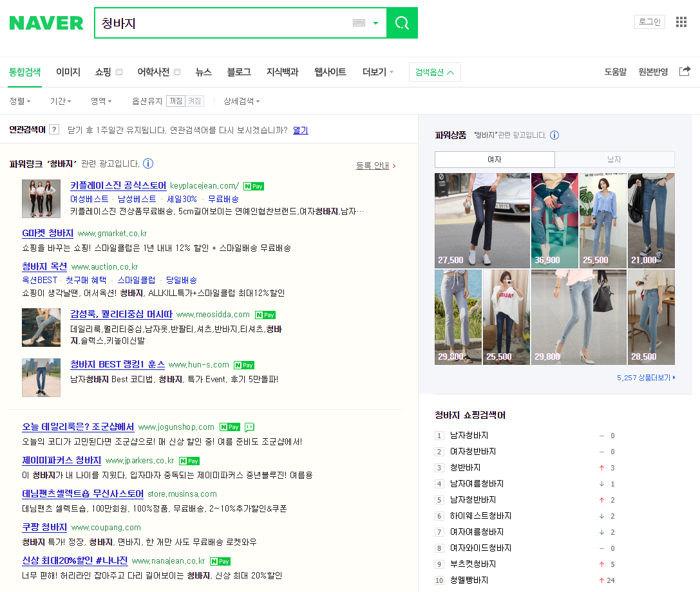Click the info icon next to 파워링크 heading
The image size is (700, 592).
tap(148, 163)
